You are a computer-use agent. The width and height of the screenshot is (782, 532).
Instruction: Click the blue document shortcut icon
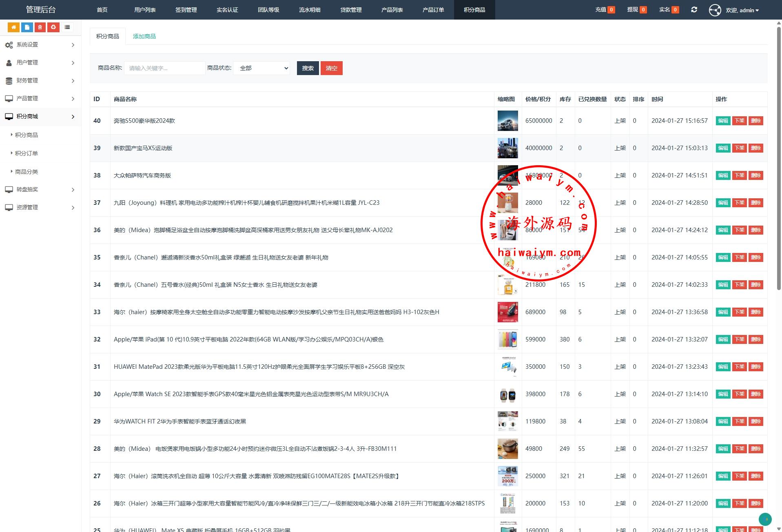click(27, 27)
